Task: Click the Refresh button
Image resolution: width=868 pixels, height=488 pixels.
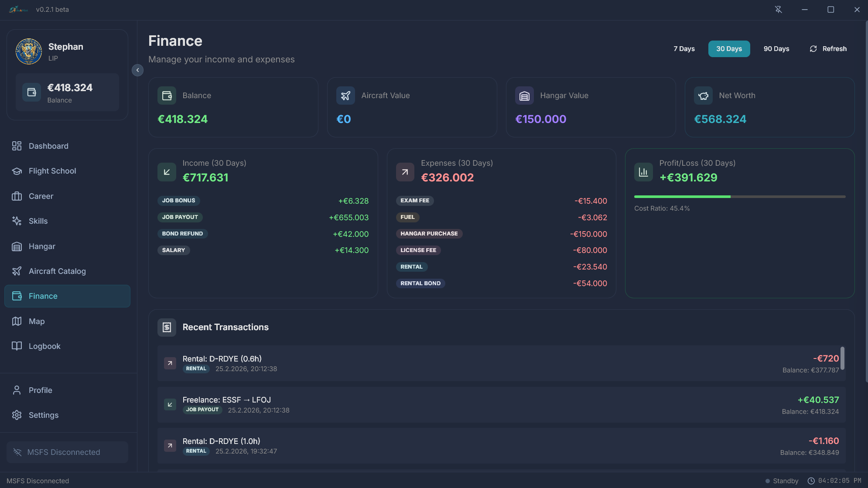Action: pos(828,48)
